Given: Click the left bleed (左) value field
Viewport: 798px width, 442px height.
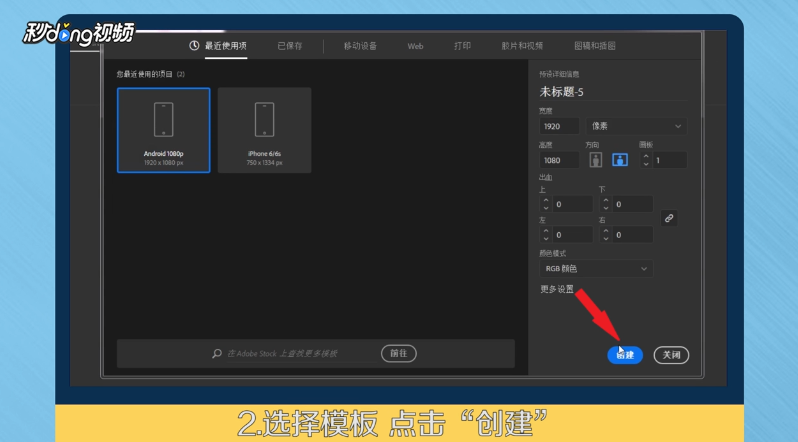Looking at the screenshot, I should coord(572,235).
